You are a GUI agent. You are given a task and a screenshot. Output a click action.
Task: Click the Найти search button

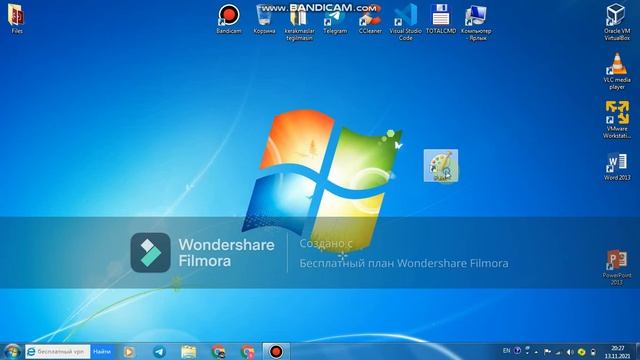pyautogui.click(x=102, y=351)
